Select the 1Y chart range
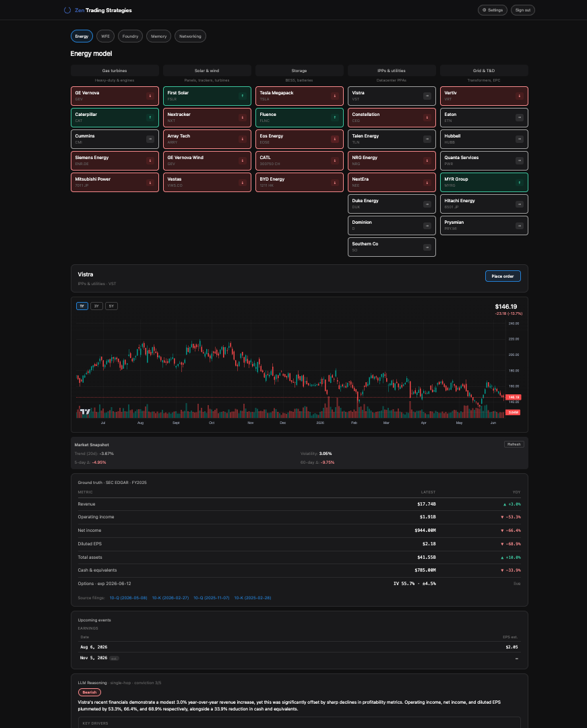Screen dimensions: 587x728 [x=82, y=306]
